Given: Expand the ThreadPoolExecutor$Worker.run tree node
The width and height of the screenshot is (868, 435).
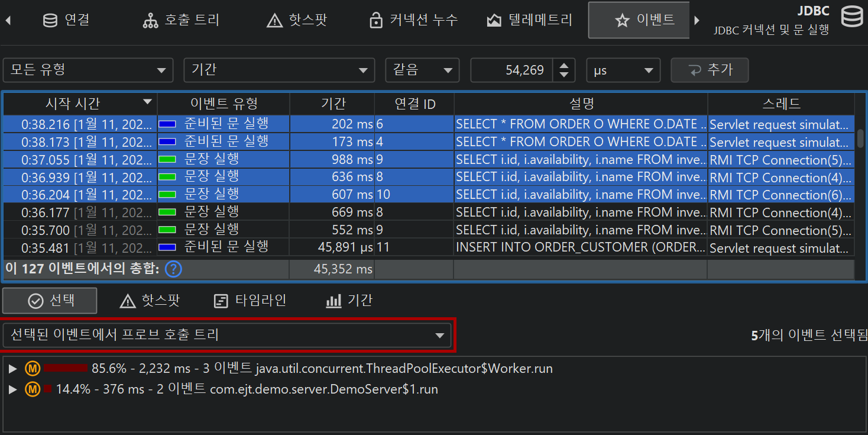Looking at the screenshot, I should [13, 369].
